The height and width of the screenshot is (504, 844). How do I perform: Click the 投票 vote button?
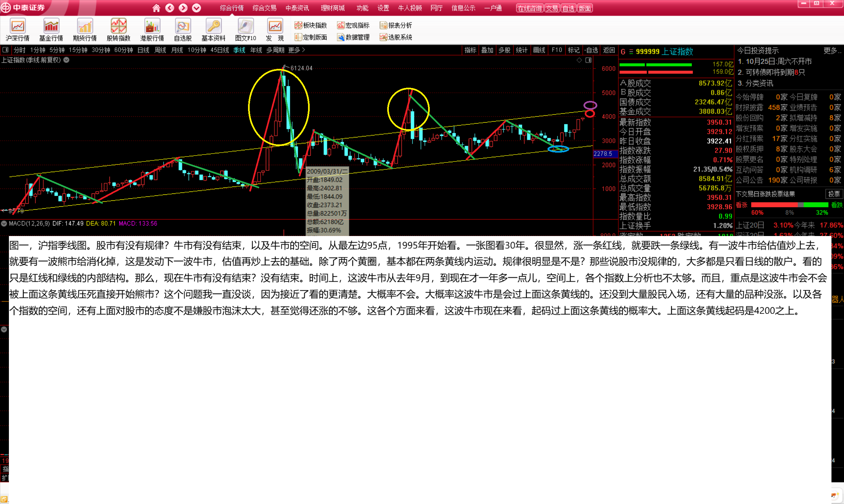(x=834, y=194)
